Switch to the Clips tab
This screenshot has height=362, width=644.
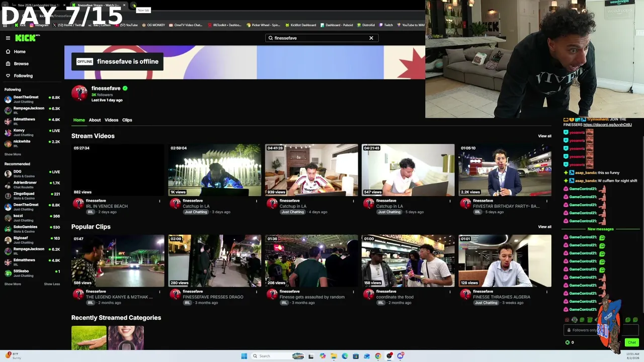[127, 120]
